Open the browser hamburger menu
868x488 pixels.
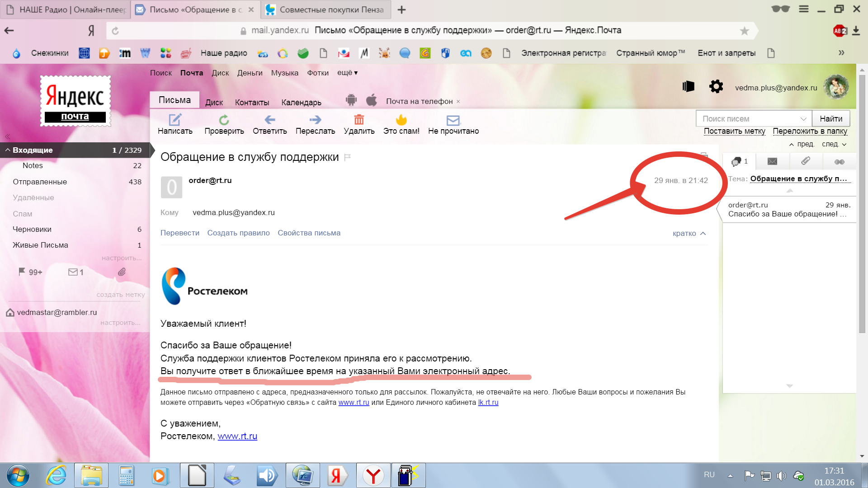point(804,9)
